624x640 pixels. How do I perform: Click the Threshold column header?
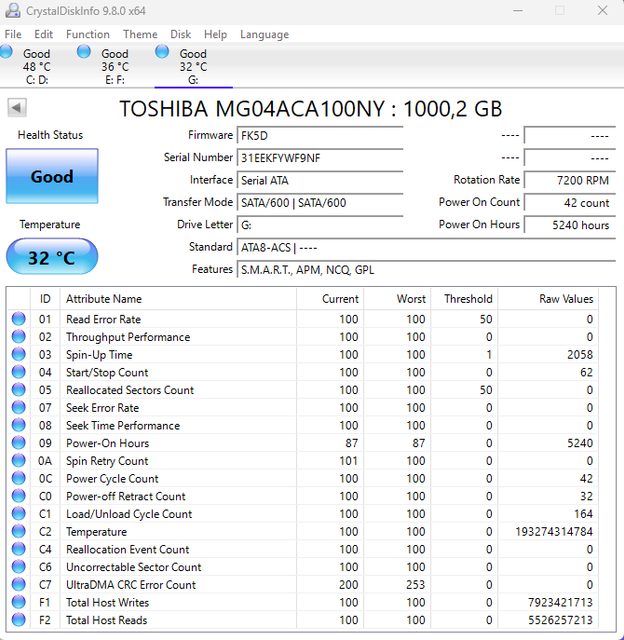point(464,299)
